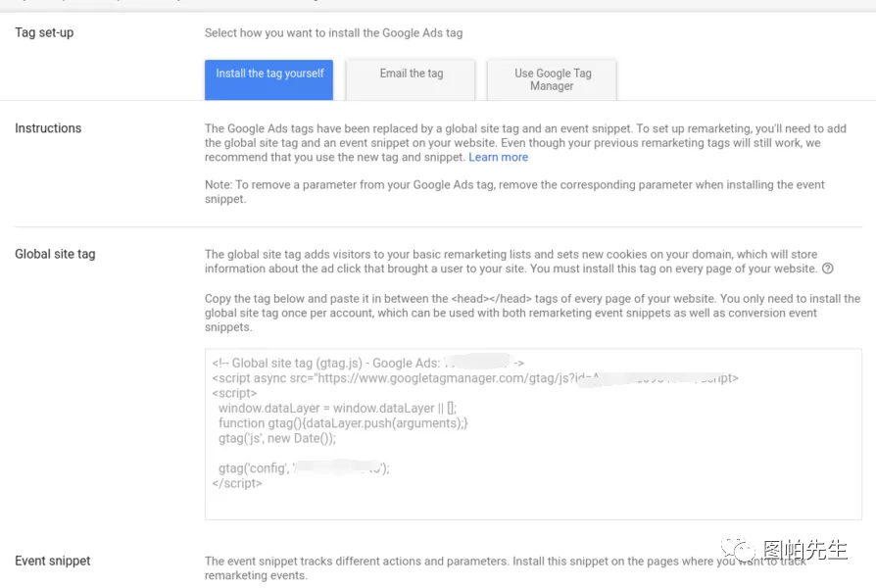Viewport: 876px width, 588px height.
Task: Open the Learn more link
Action: click(498, 157)
